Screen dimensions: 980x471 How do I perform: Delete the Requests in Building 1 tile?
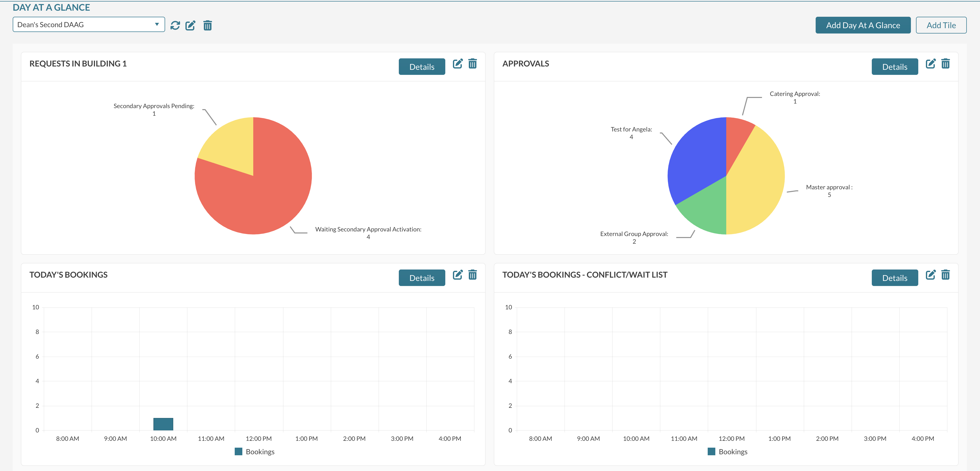(x=472, y=63)
